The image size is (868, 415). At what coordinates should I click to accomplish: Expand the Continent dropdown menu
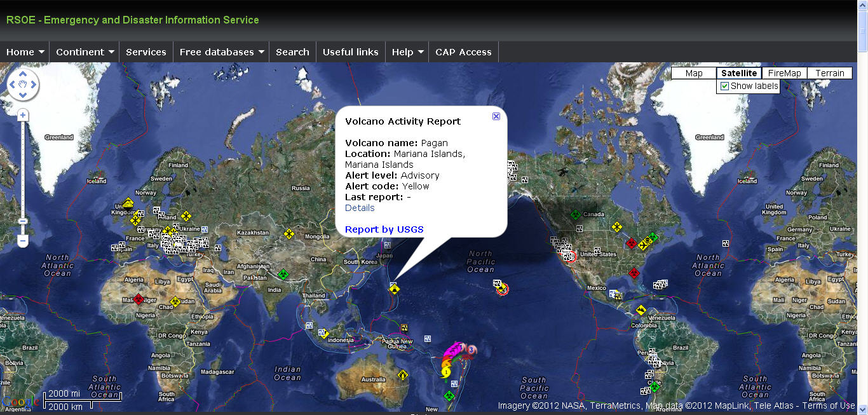[x=85, y=52]
